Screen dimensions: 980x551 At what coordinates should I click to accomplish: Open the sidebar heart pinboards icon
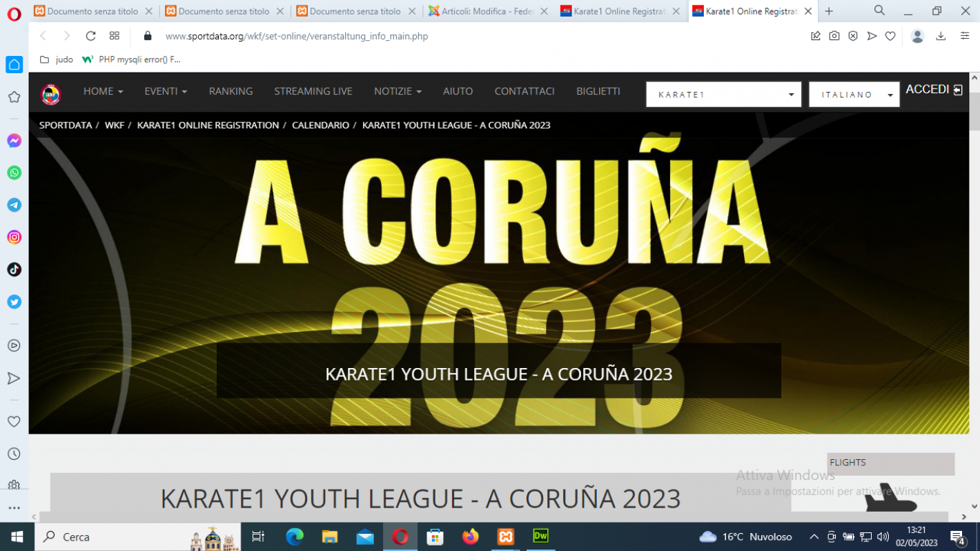pyautogui.click(x=14, y=421)
